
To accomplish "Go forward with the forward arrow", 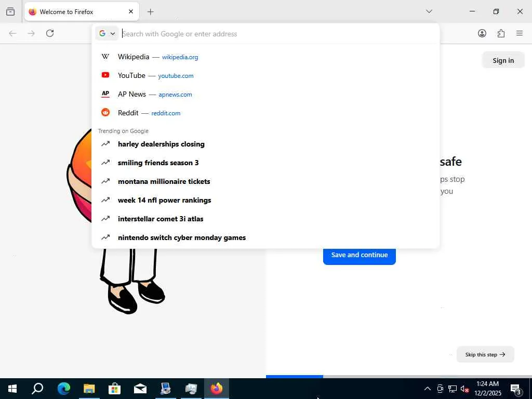I will point(31,33).
